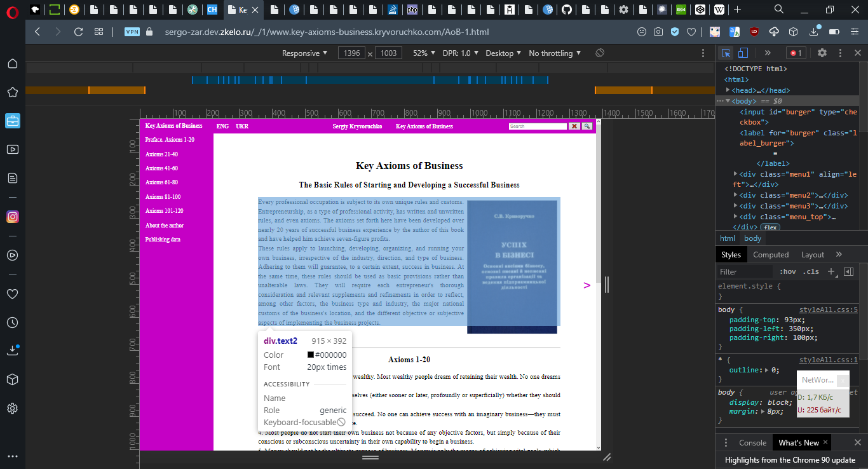Expand the head element in DOM tree

728,90
